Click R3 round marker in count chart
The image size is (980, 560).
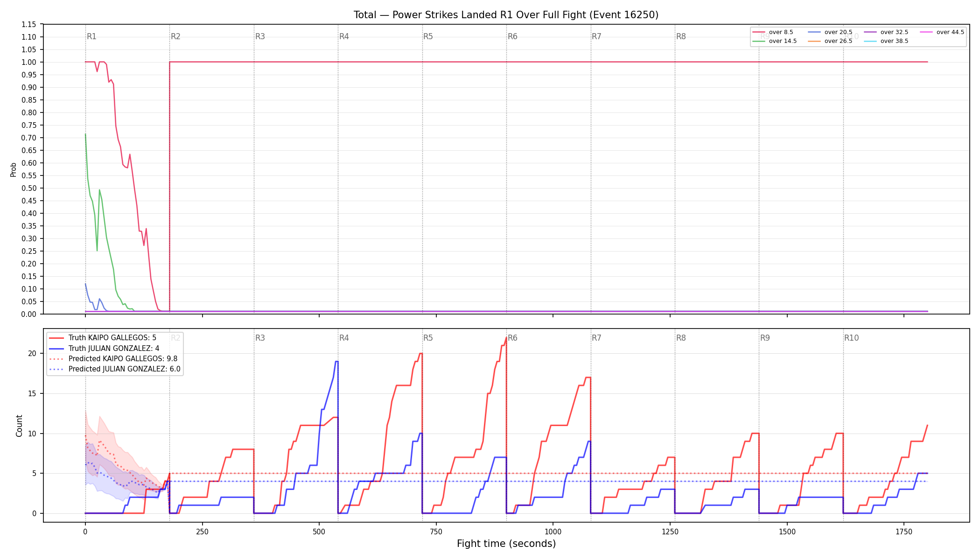point(260,338)
